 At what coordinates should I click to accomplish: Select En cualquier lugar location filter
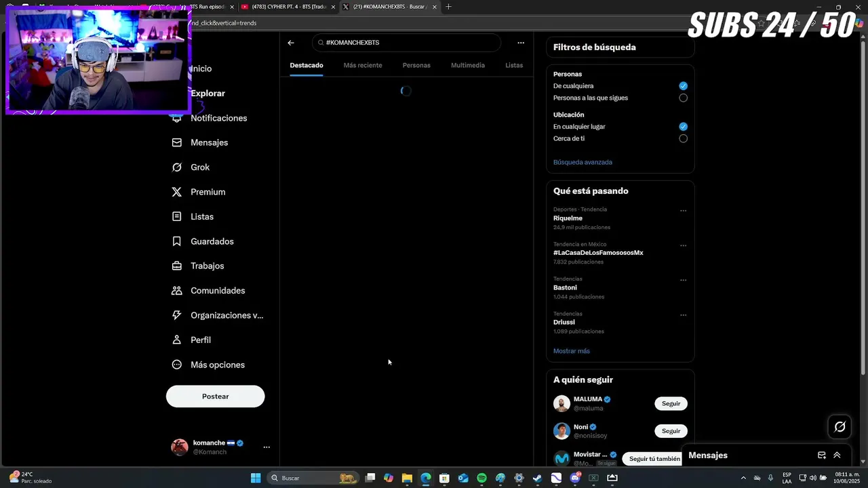click(x=683, y=127)
